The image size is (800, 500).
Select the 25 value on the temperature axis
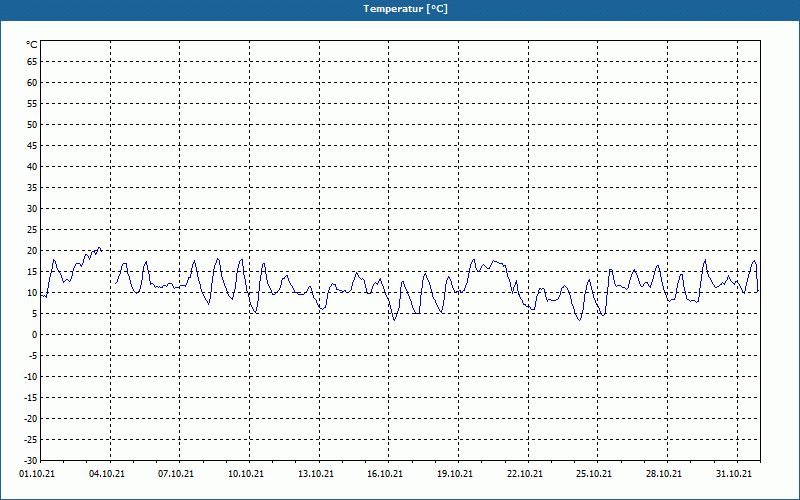[32, 230]
